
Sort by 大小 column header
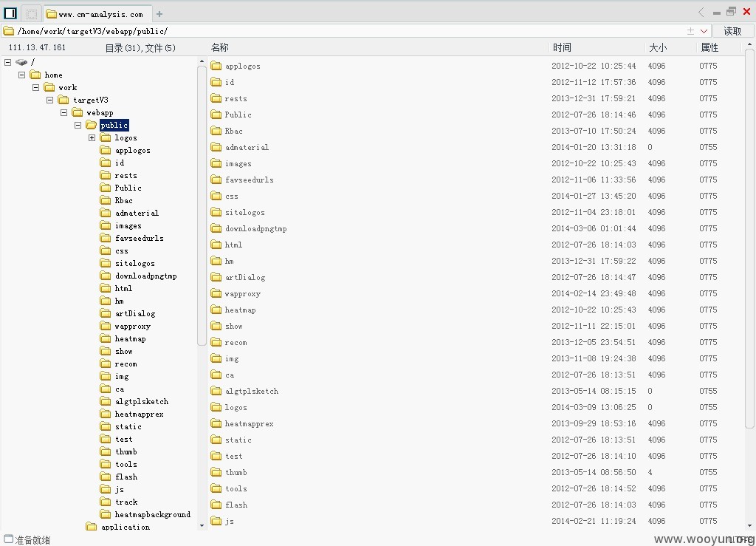click(658, 47)
